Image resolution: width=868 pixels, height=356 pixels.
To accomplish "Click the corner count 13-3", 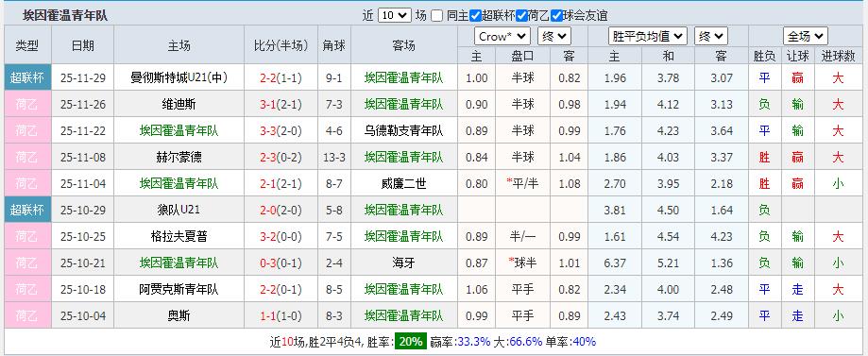I will 334,158.
